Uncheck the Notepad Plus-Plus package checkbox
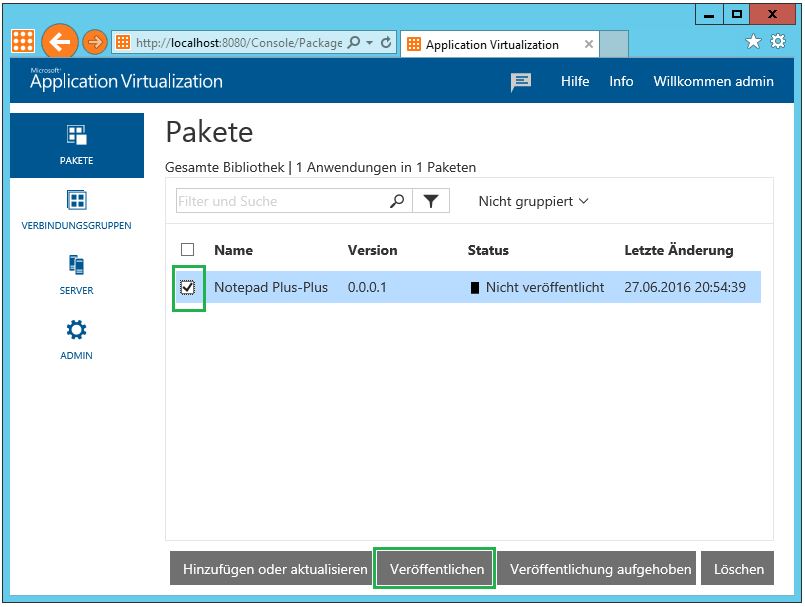805x607 pixels. pyautogui.click(x=188, y=288)
